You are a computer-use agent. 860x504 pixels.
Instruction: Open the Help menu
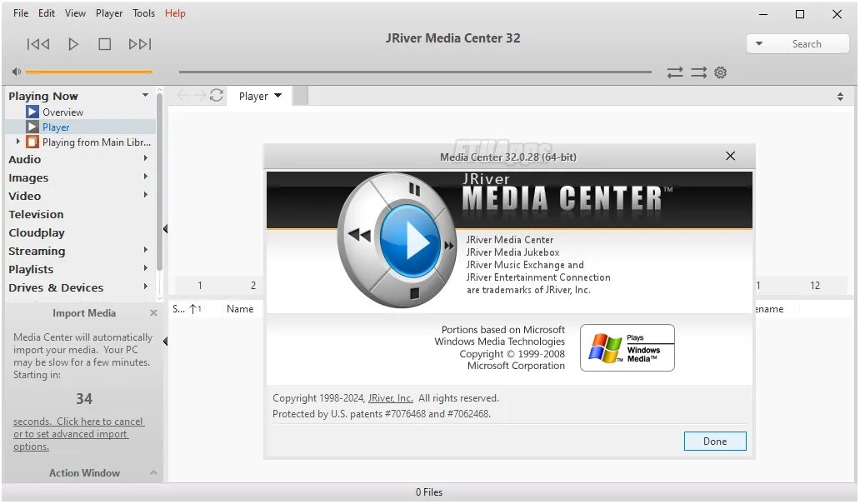pyautogui.click(x=175, y=13)
